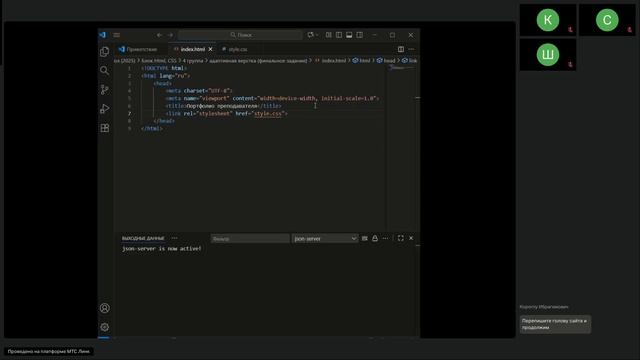Close the index.html tab
This screenshot has width=640, height=360.
click(211, 49)
